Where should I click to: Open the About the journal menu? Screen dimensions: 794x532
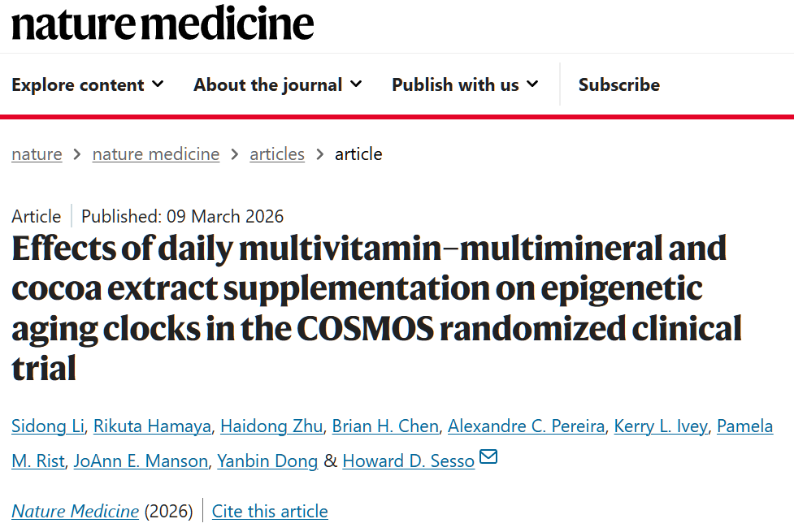[x=277, y=84]
